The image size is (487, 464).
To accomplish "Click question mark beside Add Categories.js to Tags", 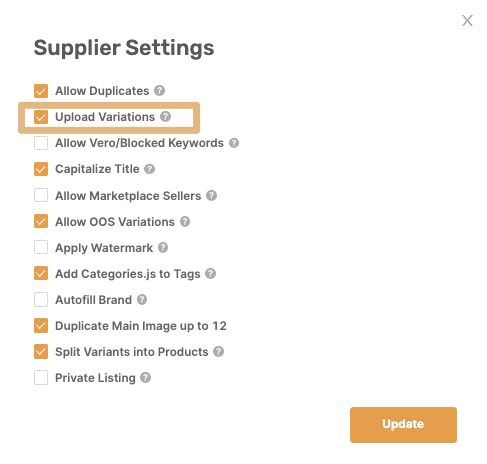I will (x=210, y=273).
